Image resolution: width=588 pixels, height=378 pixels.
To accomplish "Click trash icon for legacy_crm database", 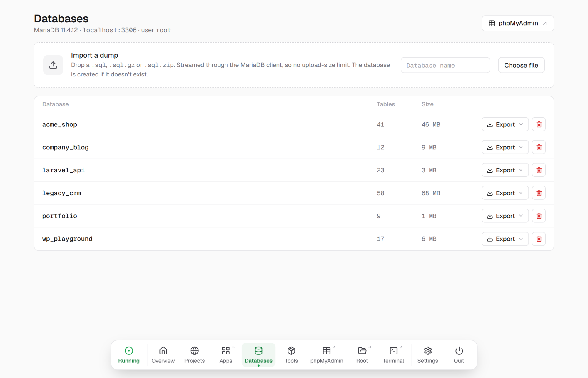I will 539,193.
